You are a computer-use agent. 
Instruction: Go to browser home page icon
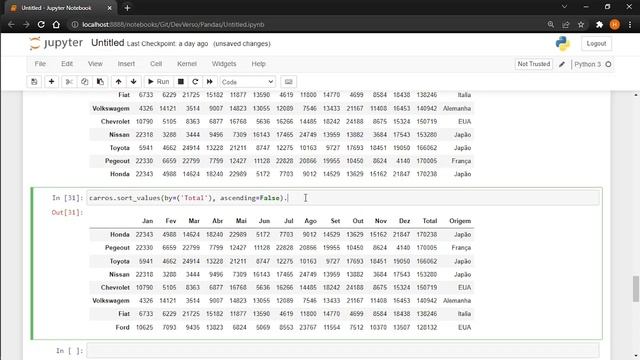[56, 24]
